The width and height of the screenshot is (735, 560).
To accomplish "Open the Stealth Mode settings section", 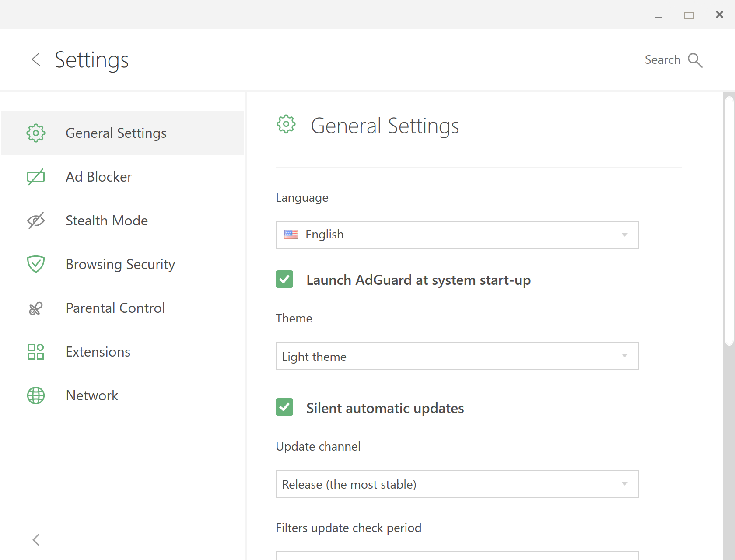I will point(107,220).
